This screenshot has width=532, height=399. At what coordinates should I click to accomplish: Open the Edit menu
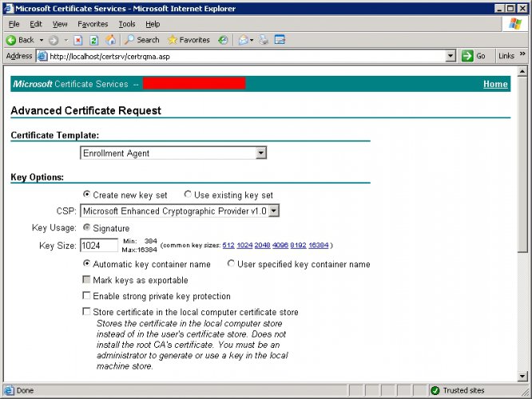point(36,24)
